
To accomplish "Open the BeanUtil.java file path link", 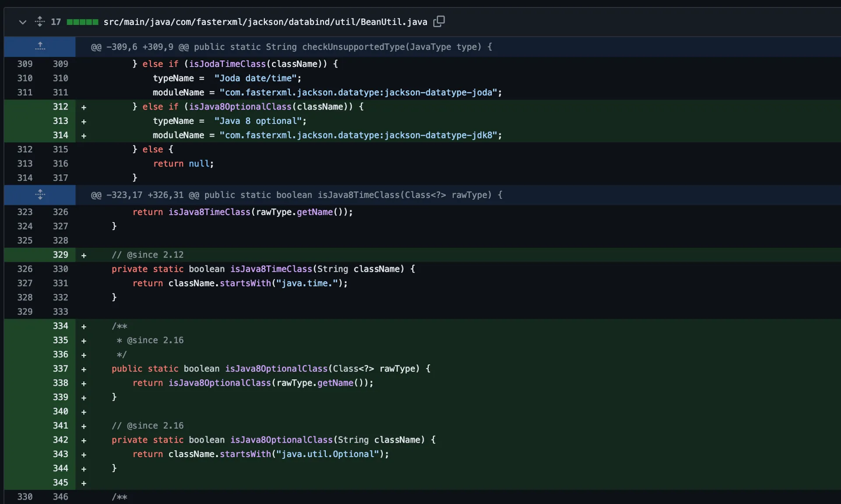I will click(265, 22).
